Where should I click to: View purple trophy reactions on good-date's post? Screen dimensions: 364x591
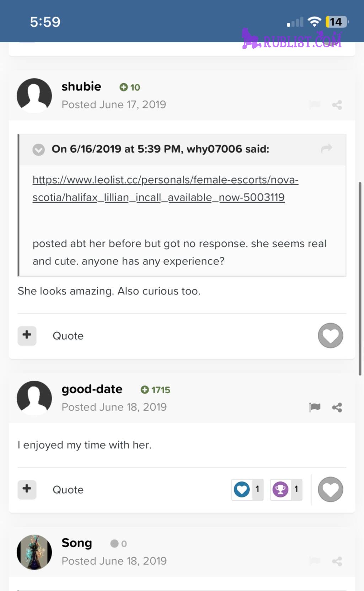tap(286, 490)
